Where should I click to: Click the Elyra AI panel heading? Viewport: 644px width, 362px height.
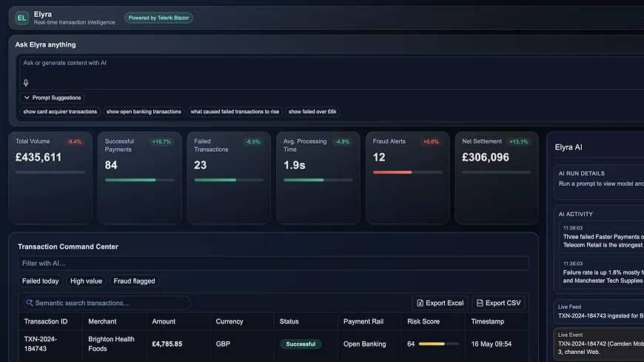(x=568, y=147)
